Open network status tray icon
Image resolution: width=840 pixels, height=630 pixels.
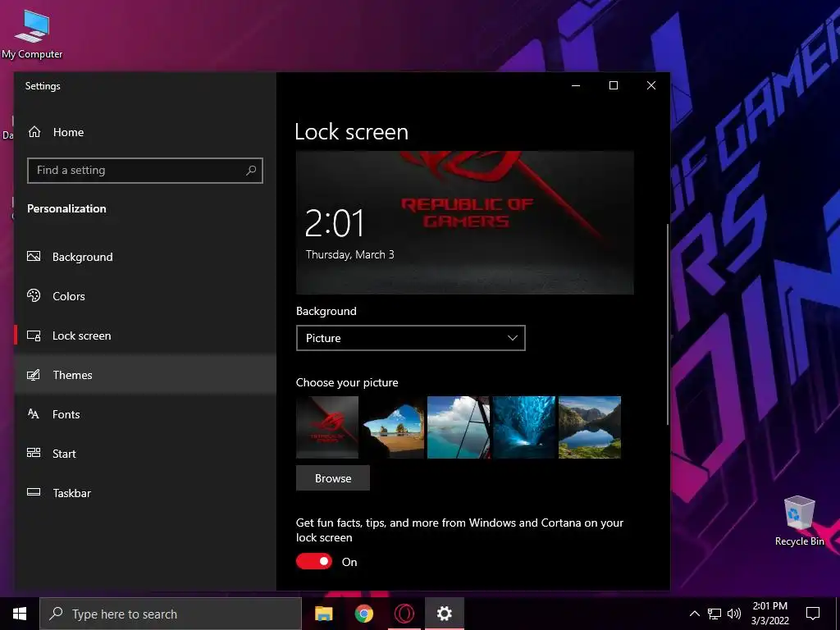click(x=714, y=614)
